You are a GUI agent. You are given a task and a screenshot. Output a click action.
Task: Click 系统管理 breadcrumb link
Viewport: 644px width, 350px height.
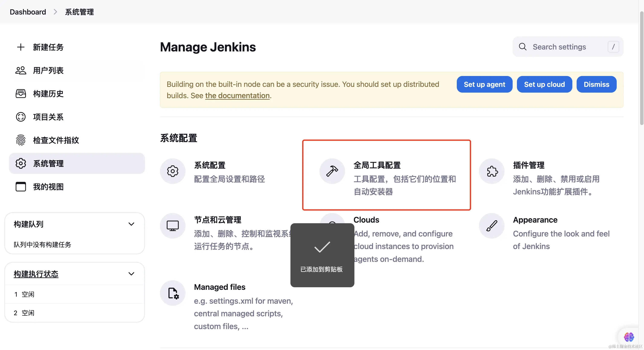click(x=79, y=12)
